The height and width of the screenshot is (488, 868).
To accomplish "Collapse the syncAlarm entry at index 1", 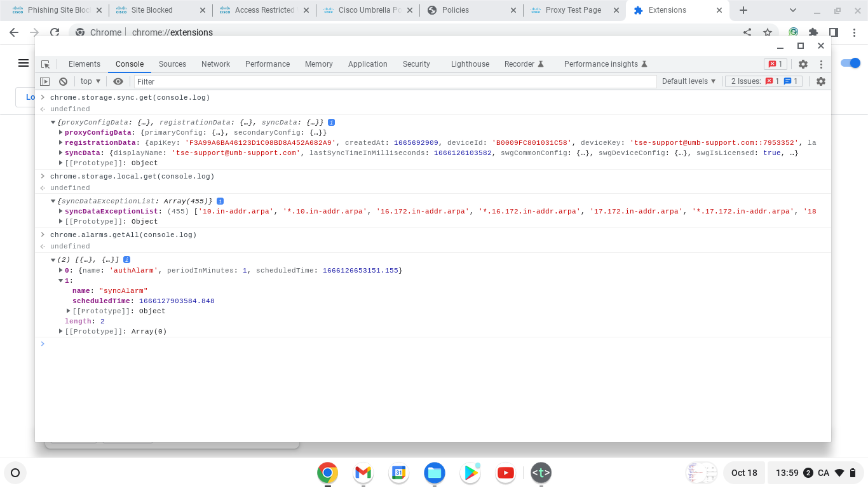I will pos(61,281).
